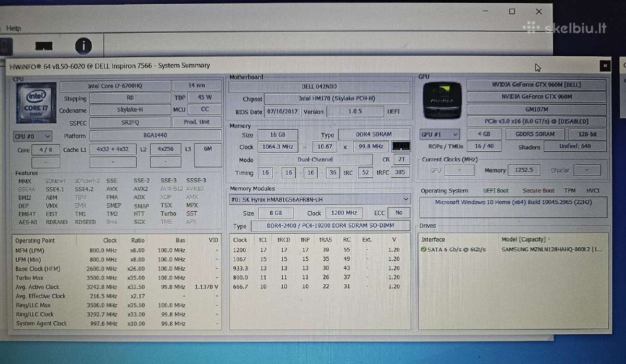Click the DDR4 SDRAM memory type field

click(374, 135)
